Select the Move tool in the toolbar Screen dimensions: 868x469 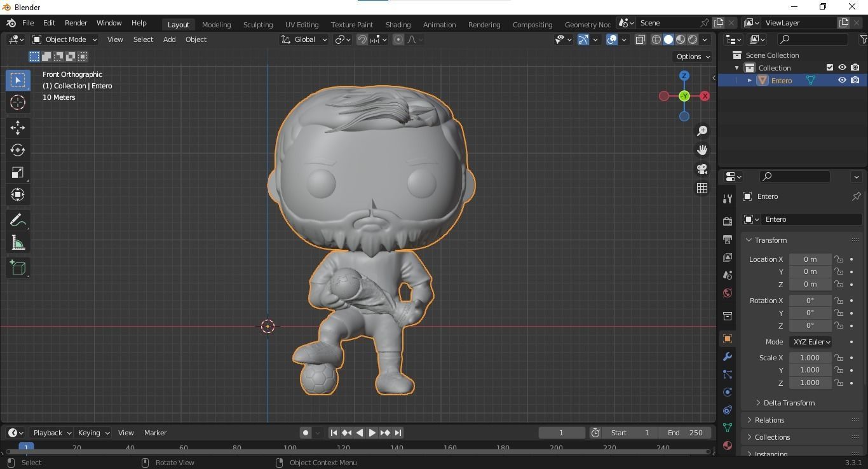[18, 128]
